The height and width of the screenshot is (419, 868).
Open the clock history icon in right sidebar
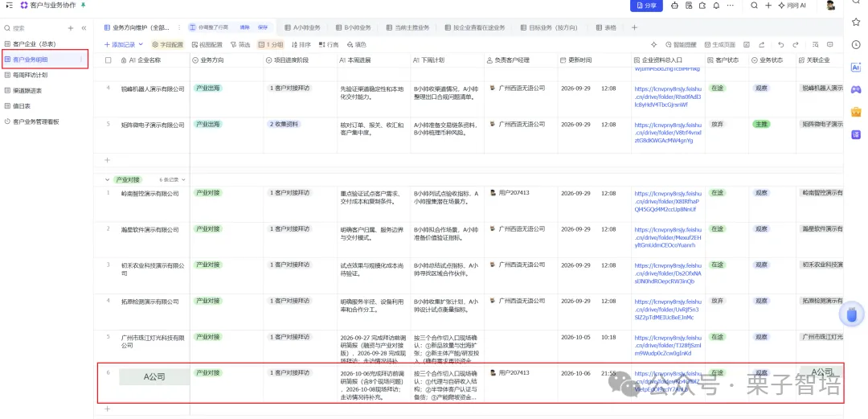click(x=856, y=44)
